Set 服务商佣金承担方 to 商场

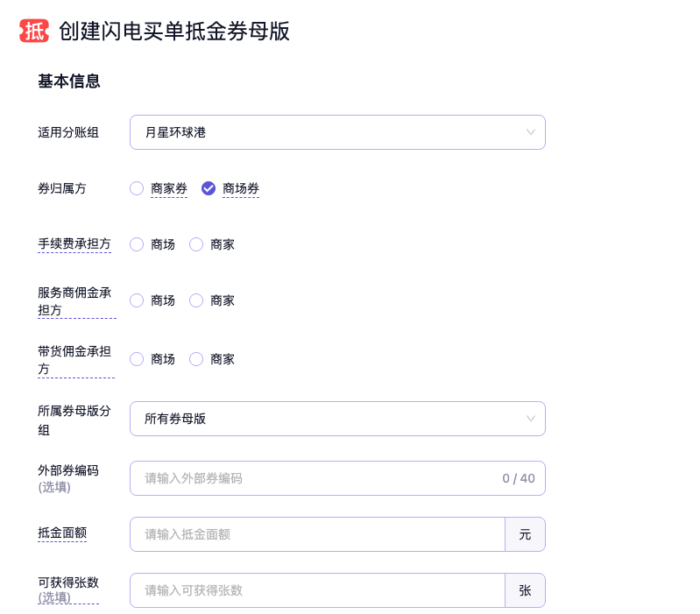pyautogui.click(x=137, y=300)
